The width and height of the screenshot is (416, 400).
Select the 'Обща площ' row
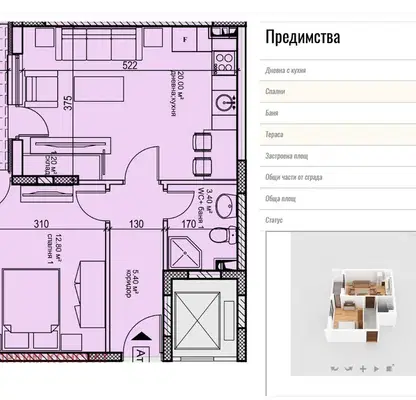pos(338,199)
